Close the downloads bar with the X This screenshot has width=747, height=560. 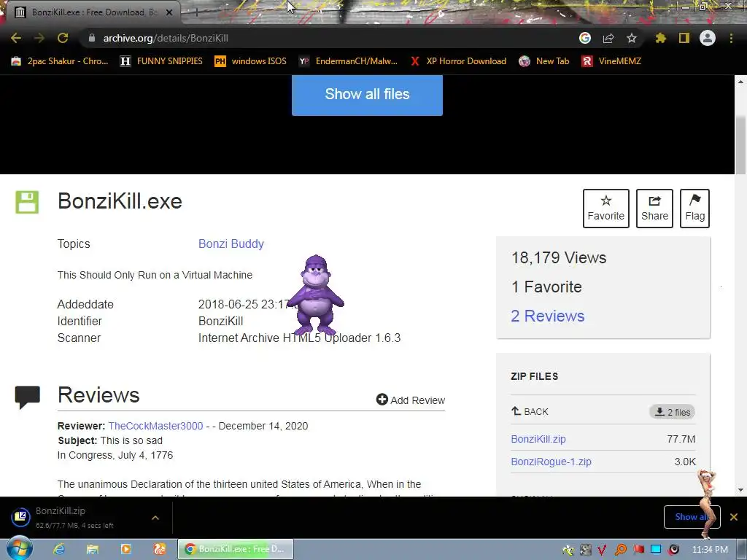(x=734, y=517)
